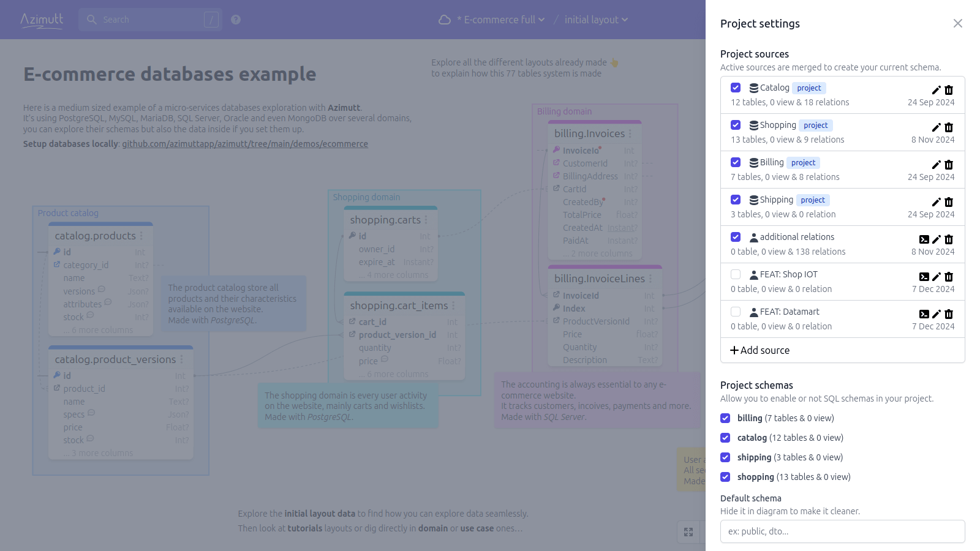
Task: Delete the FEAT: Shop IOT source
Action: [x=949, y=277]
